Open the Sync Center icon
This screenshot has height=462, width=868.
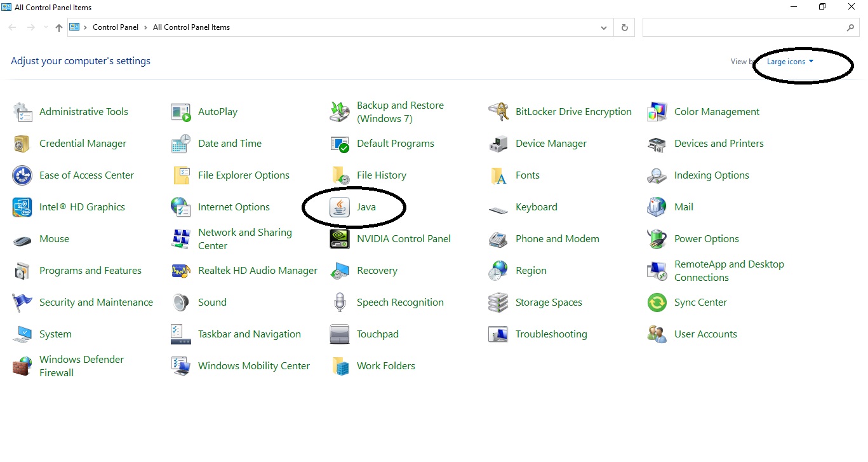click(657, 302)
